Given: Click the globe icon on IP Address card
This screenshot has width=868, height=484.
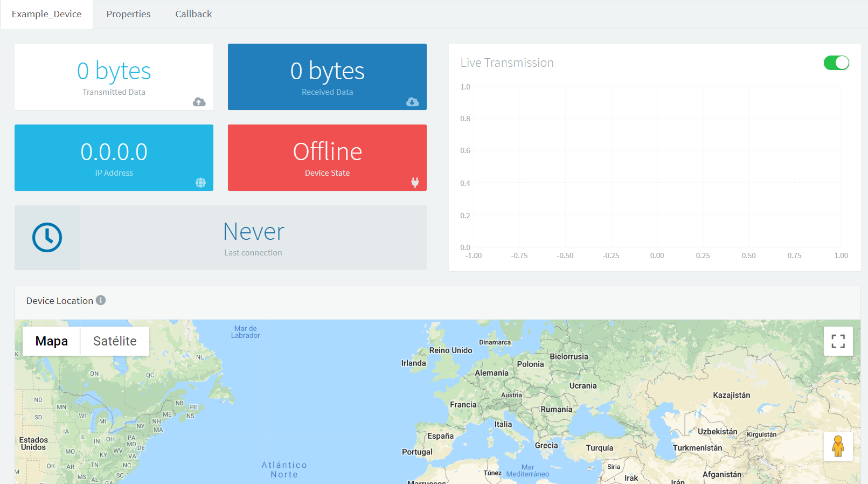Looking at the screenshot, I should 200,183.
